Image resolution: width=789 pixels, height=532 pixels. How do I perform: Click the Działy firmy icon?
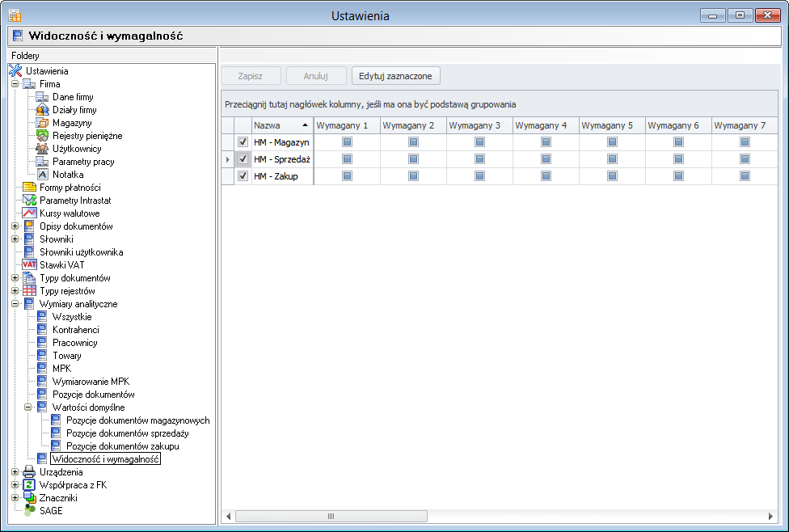(x=42, y=110)
